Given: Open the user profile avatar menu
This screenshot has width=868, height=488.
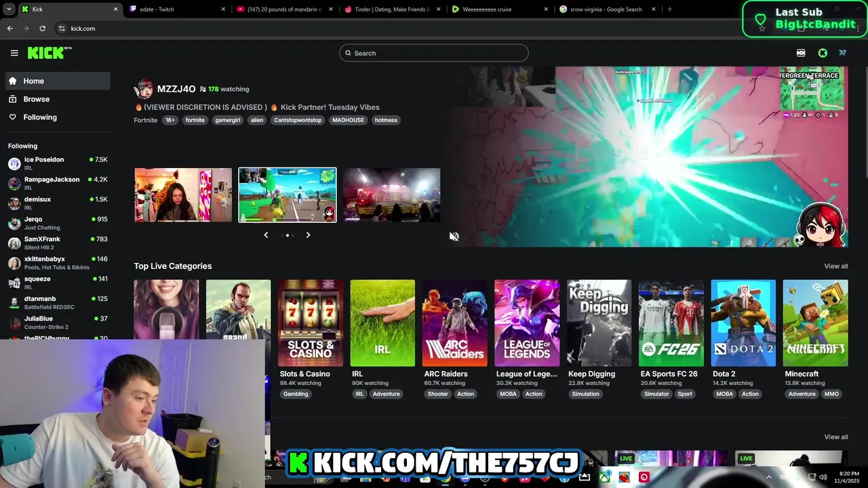Looking at the screenshot, I should (x=842, y=53).
